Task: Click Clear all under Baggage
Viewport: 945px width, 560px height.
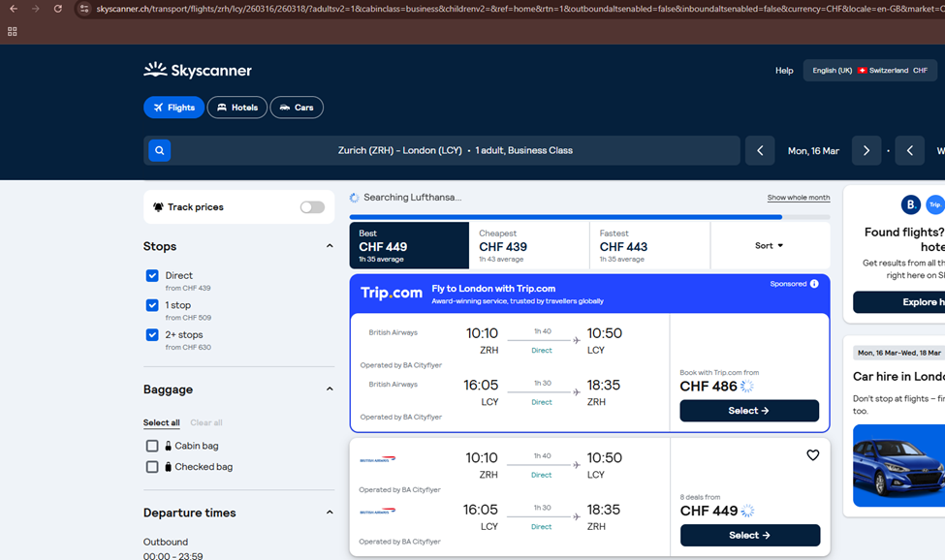Action: (206, 422)
